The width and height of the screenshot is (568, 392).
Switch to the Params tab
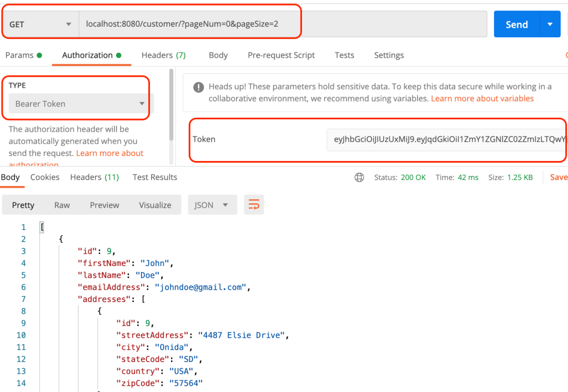(23, 55)
